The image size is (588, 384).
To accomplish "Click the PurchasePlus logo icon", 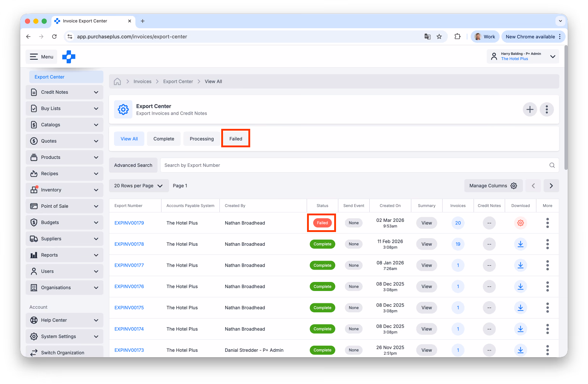I will coord(69,57).
